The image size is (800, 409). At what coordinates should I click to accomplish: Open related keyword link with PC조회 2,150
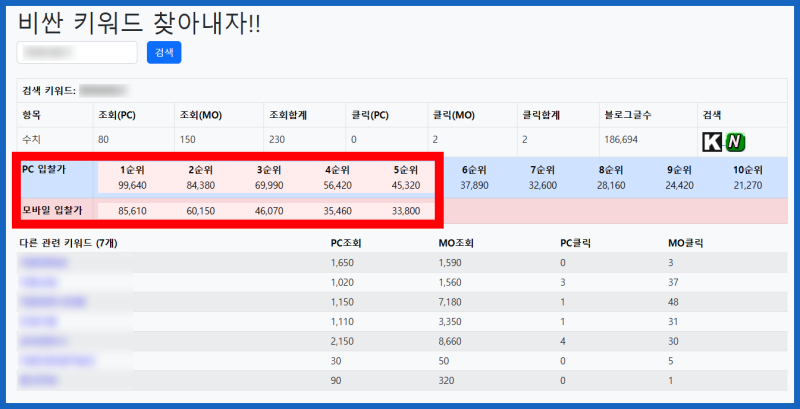pyautogui.click(x=43, y=341)
